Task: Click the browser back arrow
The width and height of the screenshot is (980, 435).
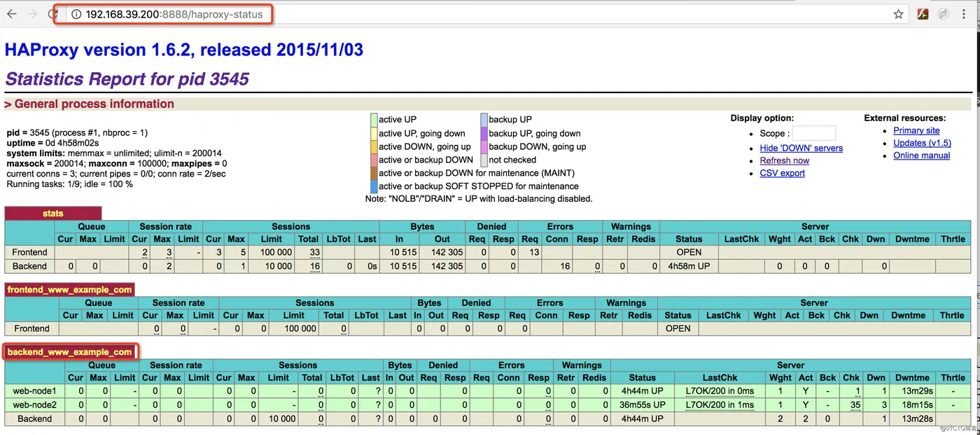Action: coord(11,14)
